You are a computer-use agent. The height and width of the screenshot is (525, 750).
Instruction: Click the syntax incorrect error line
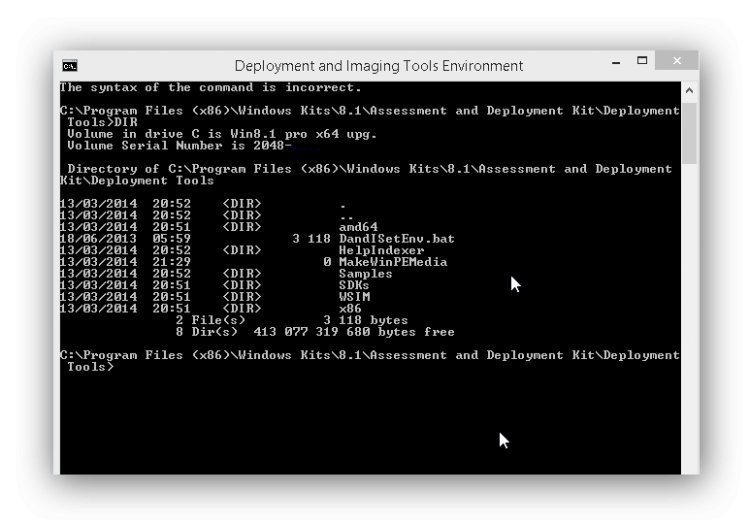210,88
